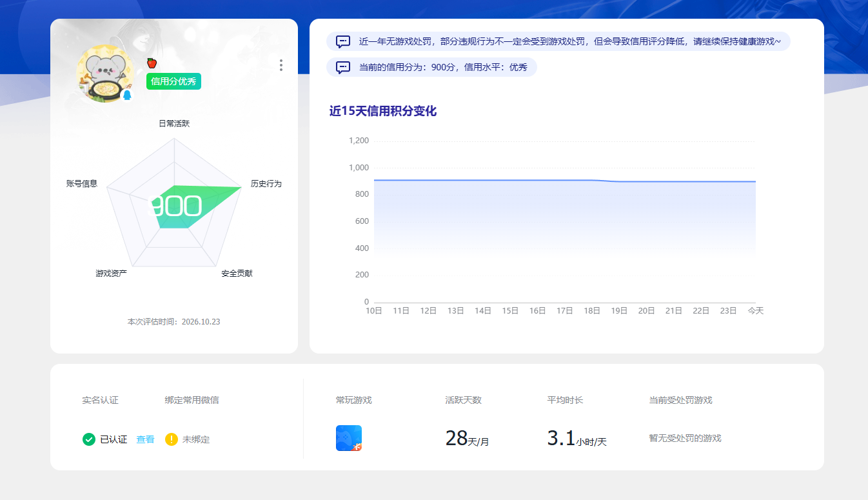Select the 安全贡献 radar chart label
The width and height of the screenshot is (868, 500).
tap(237, 273)
